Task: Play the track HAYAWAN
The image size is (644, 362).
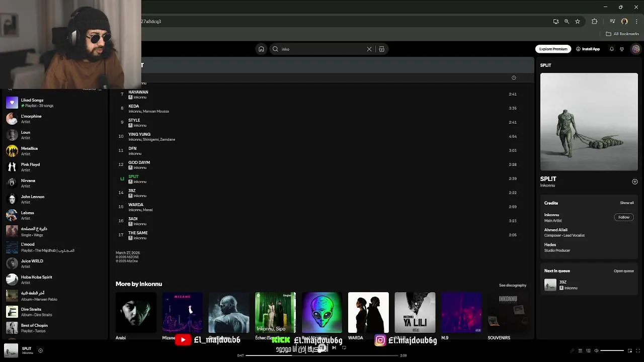Action: (321, 94)
